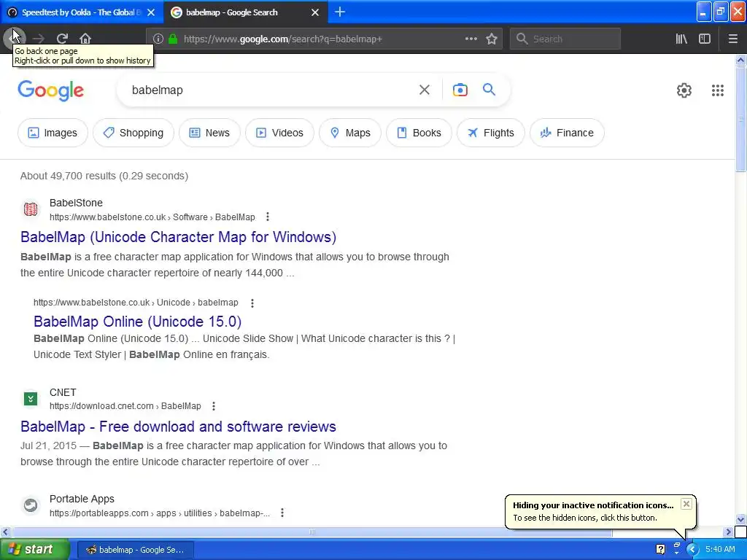
Task: Open BabelMap Free download and software reviews link
Action: point(178,426)
